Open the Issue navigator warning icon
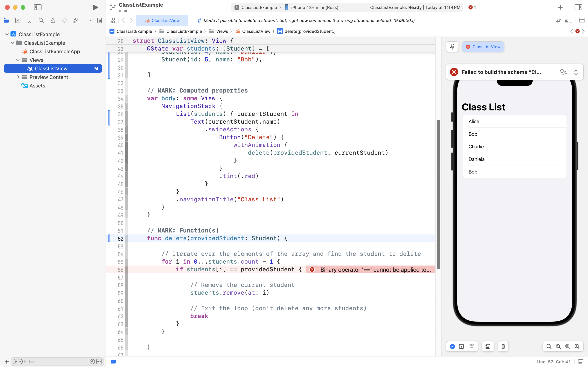This screenshot has height=367, width=588. point(53,20)
